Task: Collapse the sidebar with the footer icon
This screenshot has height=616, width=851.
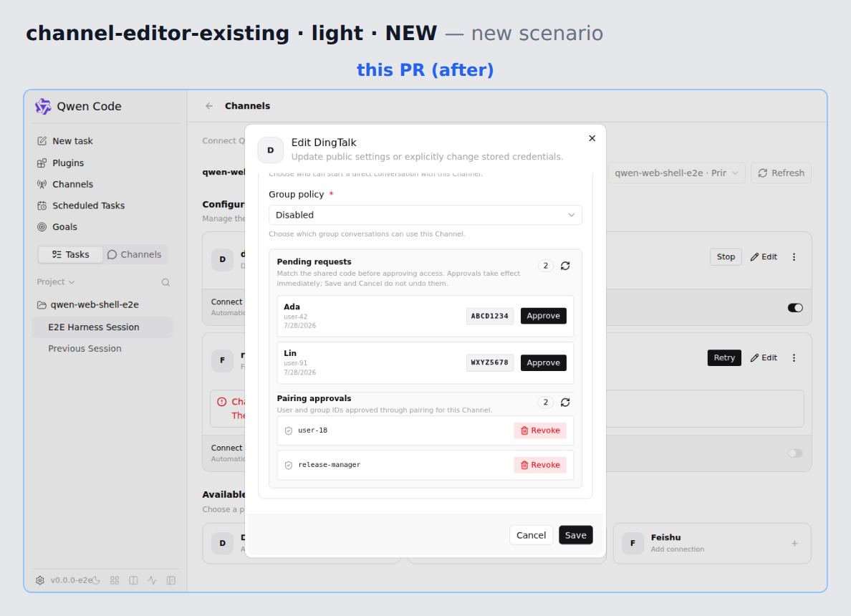Action: click(171, 580)
